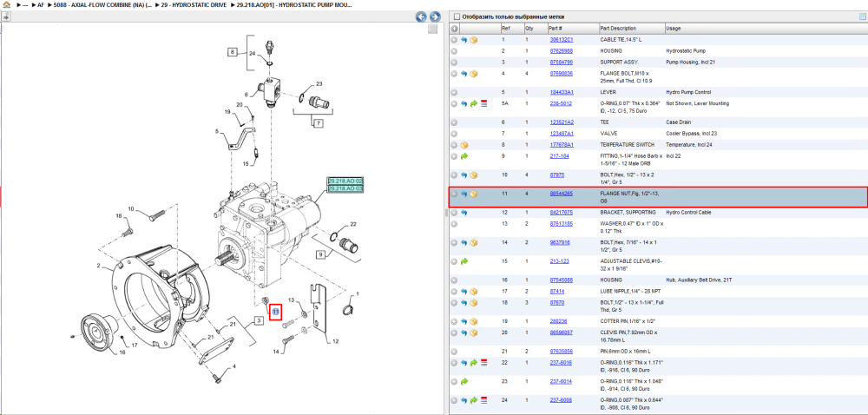Toggle selection circle for WASHER row
Image resolution: width=868 pixels, height=415 pixels.
[x=454, y=224]
